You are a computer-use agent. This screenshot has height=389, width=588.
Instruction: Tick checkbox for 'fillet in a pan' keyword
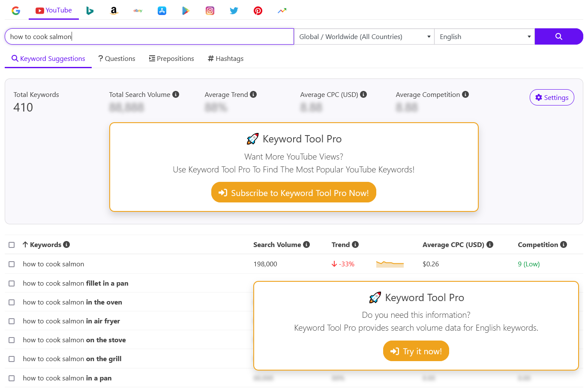pos(12,283)
